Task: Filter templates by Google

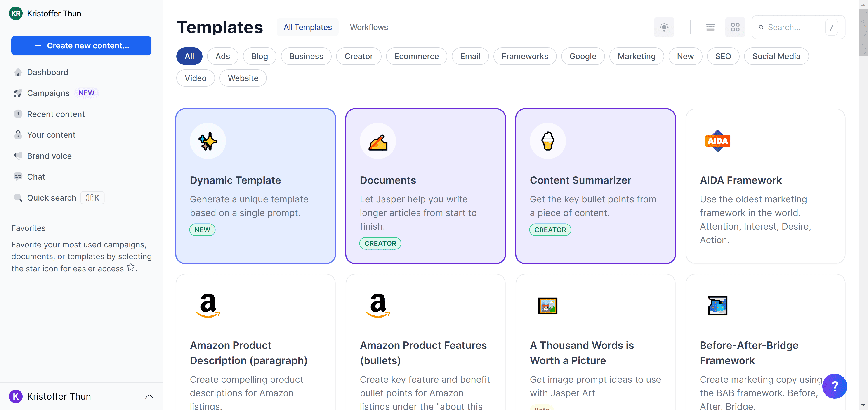Action: pyautogui.click(x=583, y=56)
